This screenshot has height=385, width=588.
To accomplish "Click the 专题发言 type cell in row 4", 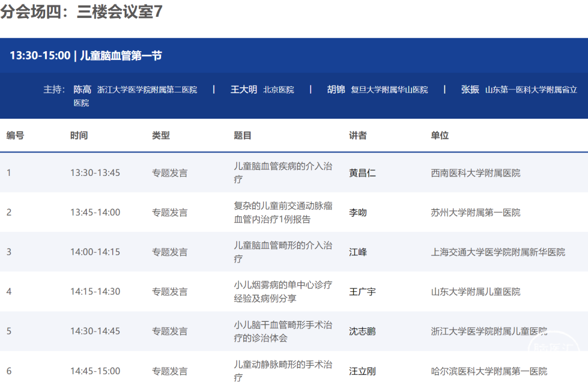I will pyautogui.click(x=169, y=292).
